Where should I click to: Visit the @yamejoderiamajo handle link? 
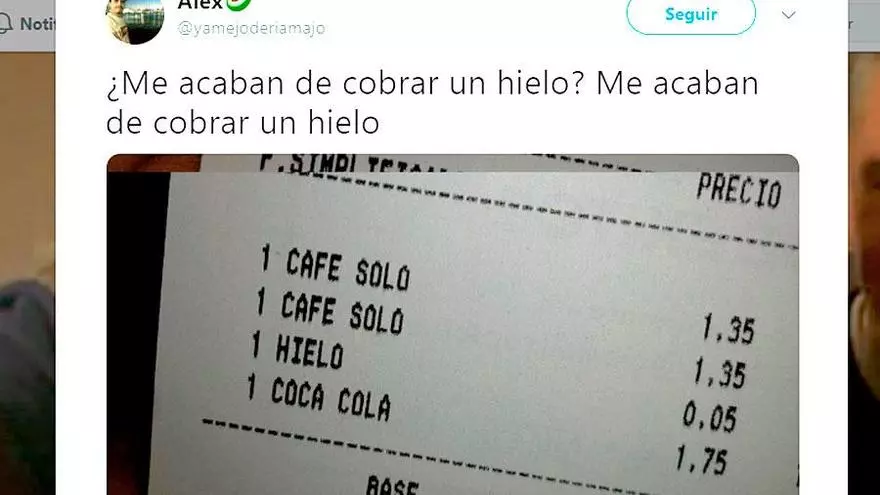tap(251, 28)
